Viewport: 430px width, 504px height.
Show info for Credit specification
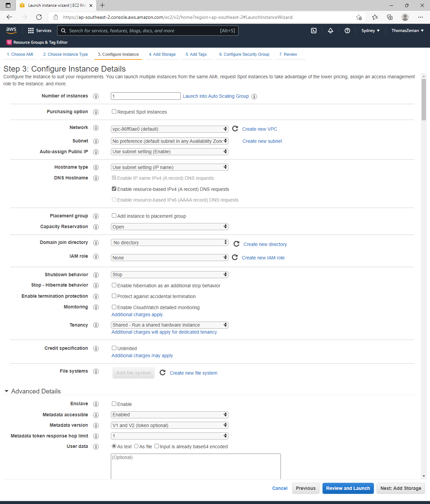click(x=96, y=348)
